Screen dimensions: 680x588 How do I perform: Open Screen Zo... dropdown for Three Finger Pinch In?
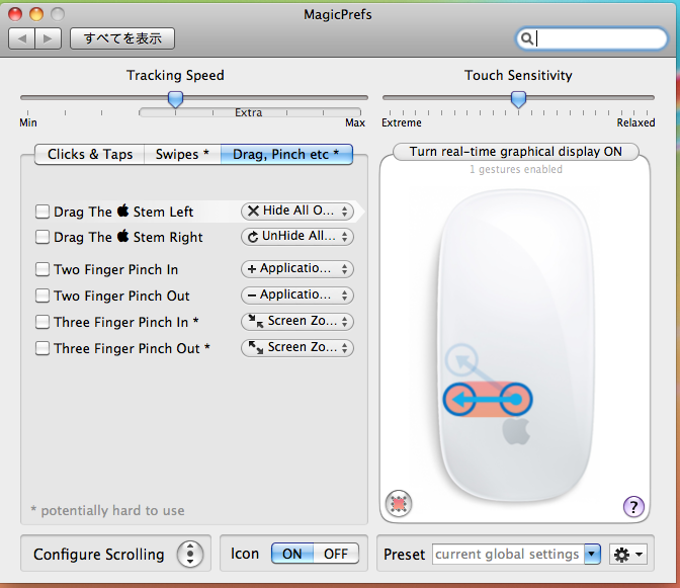[298, 321]
